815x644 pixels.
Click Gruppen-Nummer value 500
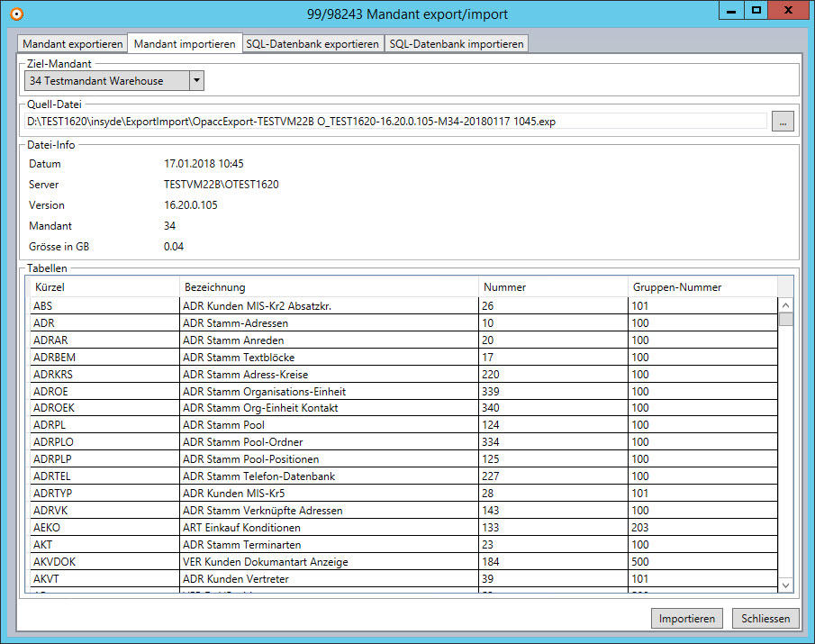pos(639,562)
